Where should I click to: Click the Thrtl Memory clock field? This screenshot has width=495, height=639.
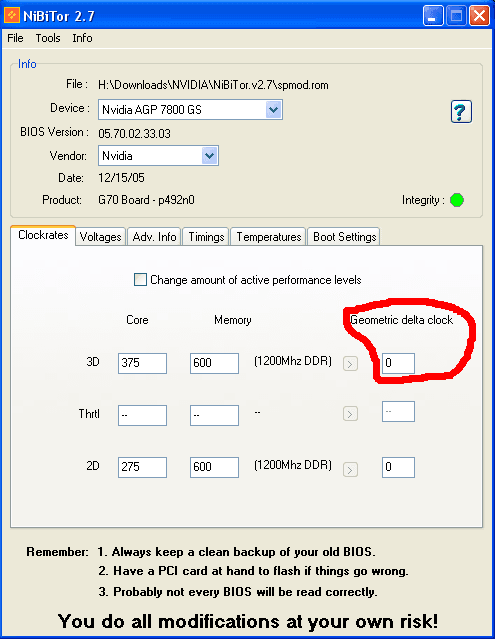[214, 415]
